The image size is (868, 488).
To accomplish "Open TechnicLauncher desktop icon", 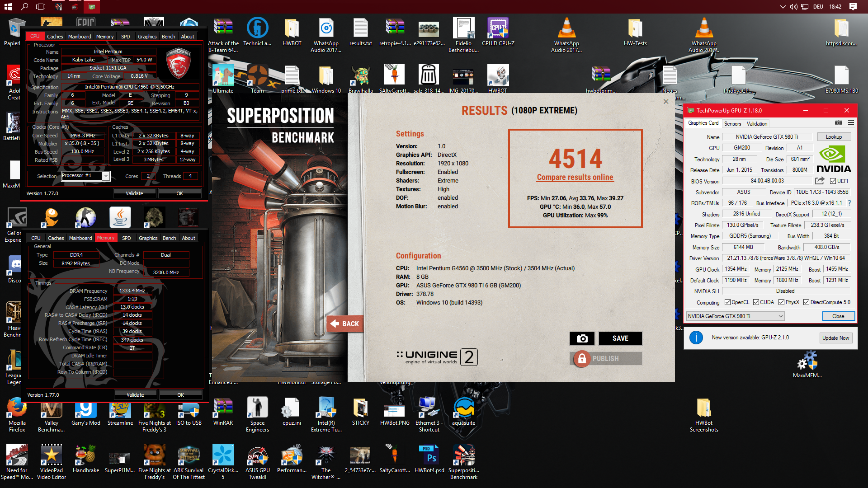I will (257, 32).
